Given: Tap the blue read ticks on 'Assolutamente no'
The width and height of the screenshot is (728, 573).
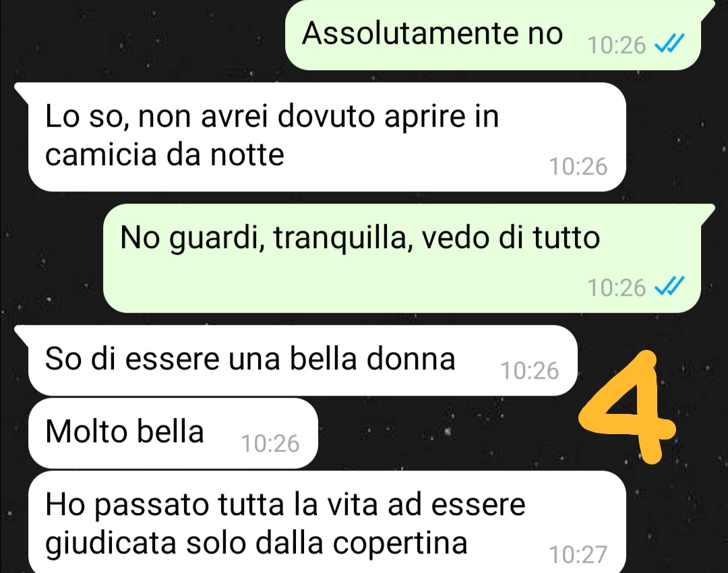Looking at the screenshot, I should click(669, 44).
